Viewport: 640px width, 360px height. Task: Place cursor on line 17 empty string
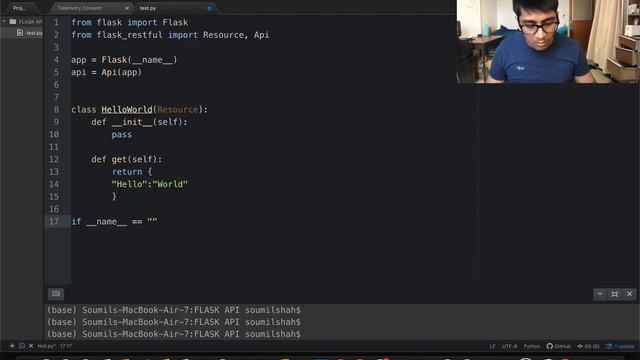pyautogui.click(x=152, y=221)
